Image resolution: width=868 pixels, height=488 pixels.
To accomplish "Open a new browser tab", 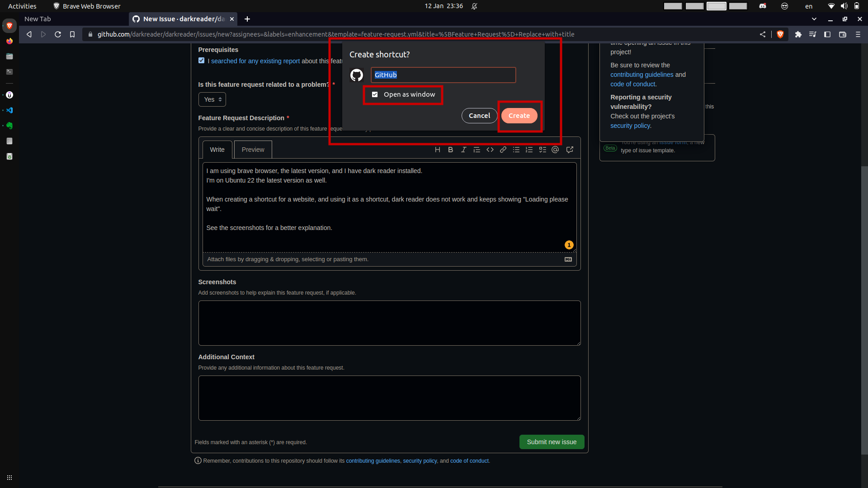I will 247,19.
